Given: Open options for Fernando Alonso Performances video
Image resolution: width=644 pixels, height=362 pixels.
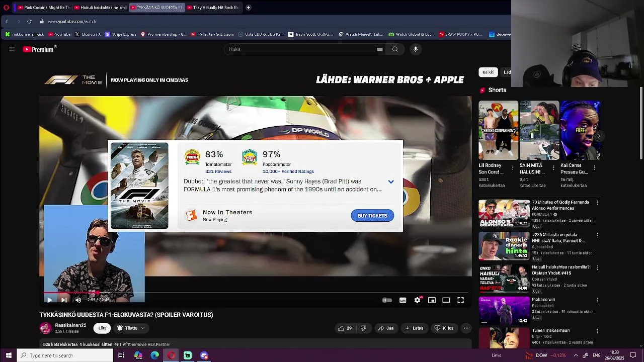Looking at the screenshot, I should 597,203.
